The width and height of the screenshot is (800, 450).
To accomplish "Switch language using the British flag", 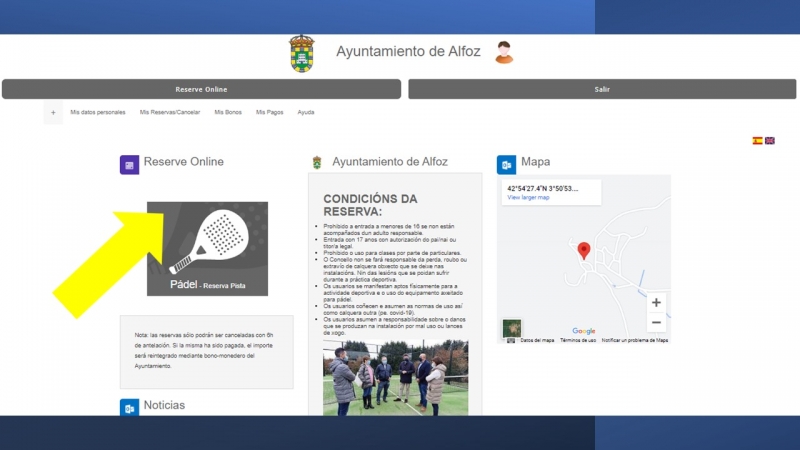I will (770, 141).
